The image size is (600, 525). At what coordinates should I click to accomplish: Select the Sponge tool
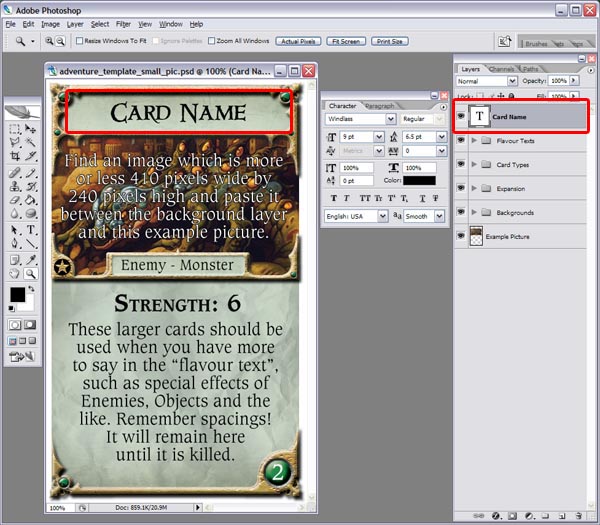pos(30,213)
